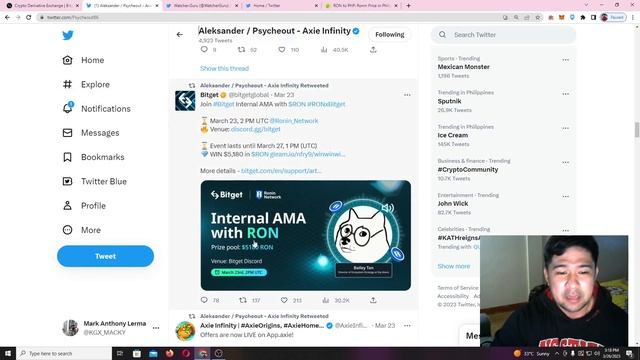Open Profile in the sidebar
Image resolution: width=640 pixels, height=360 pixels.
point(84,206)
